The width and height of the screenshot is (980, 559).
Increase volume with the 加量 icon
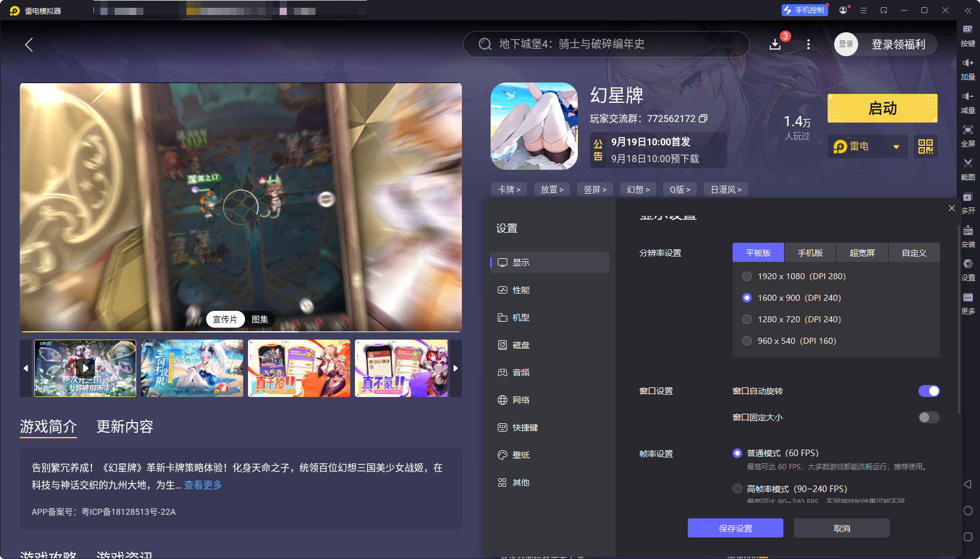pos(968,69)
